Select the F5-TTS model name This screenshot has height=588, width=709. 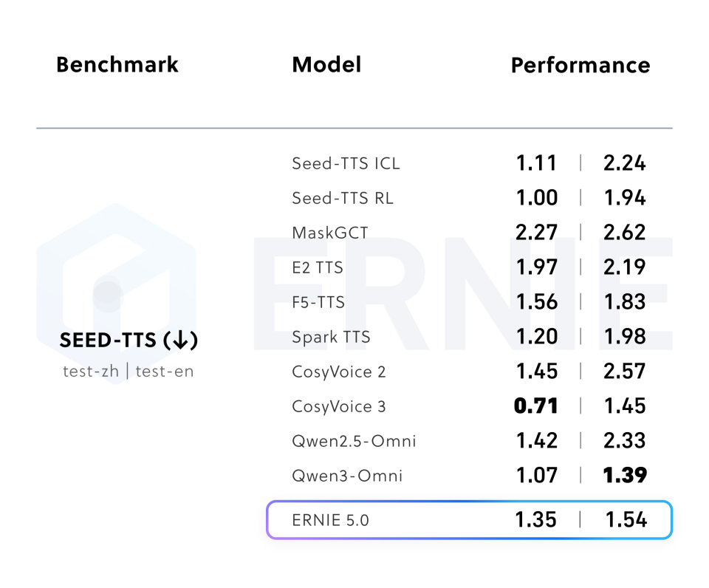pyautogui.click(x=318, y=302)
